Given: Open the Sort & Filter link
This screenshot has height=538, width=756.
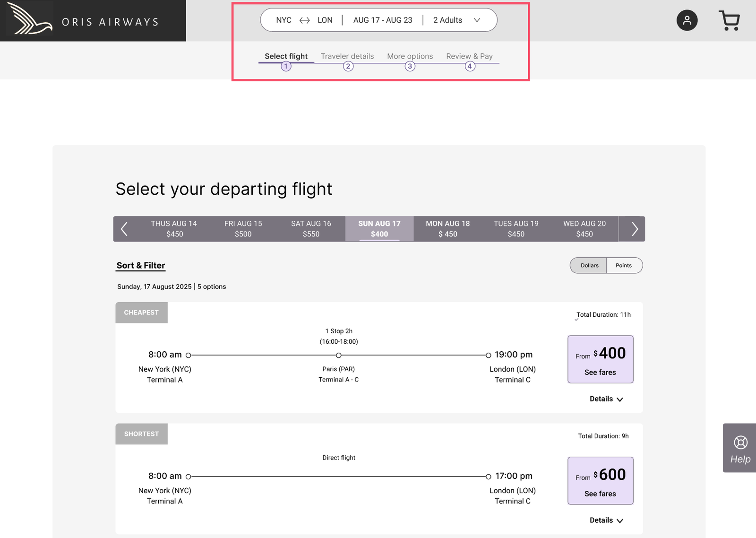Looking at the screenshot, I should coord(141,266).
